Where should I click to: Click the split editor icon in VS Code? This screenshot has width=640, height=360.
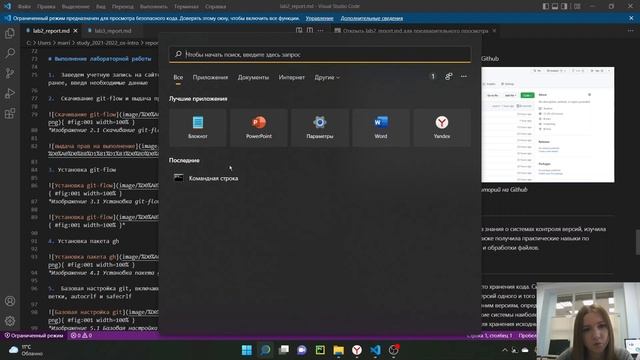coord(310,31)
